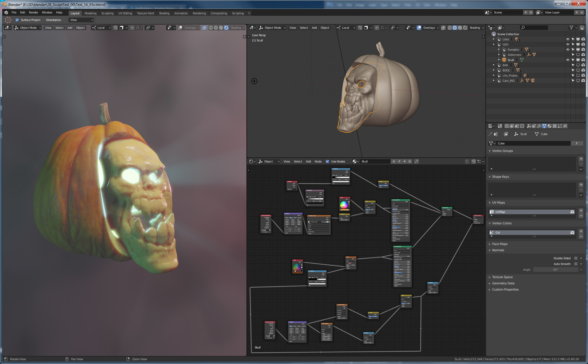Select wireframe shading in right viewport
Screen dimensions: 588x364
pos(450,28)
